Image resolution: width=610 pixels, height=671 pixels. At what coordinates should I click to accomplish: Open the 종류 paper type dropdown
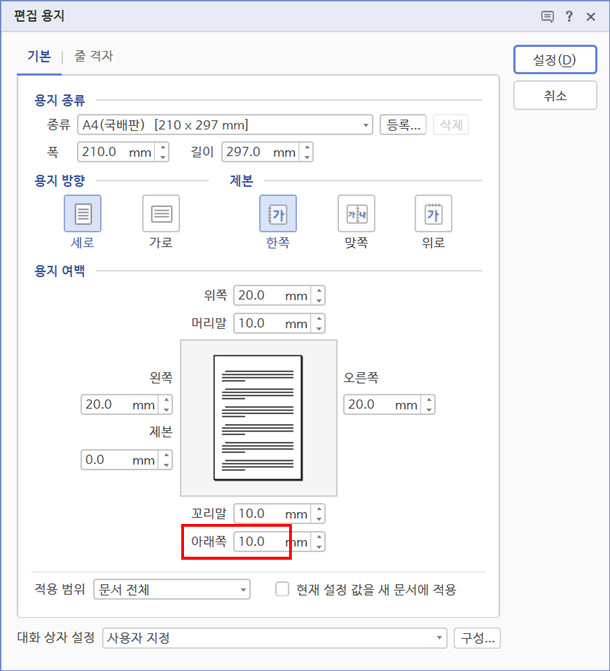(x=225, y=125)
